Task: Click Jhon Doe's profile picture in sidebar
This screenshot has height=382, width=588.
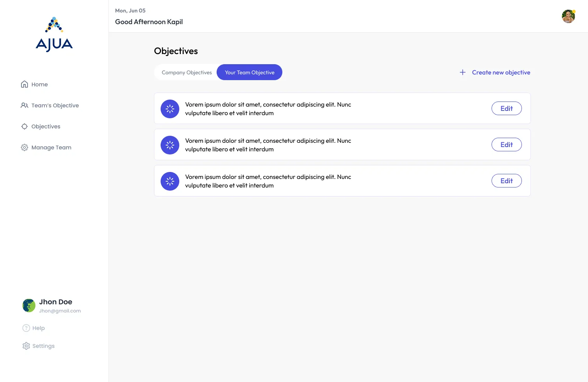Action: (x=28, y=305)
